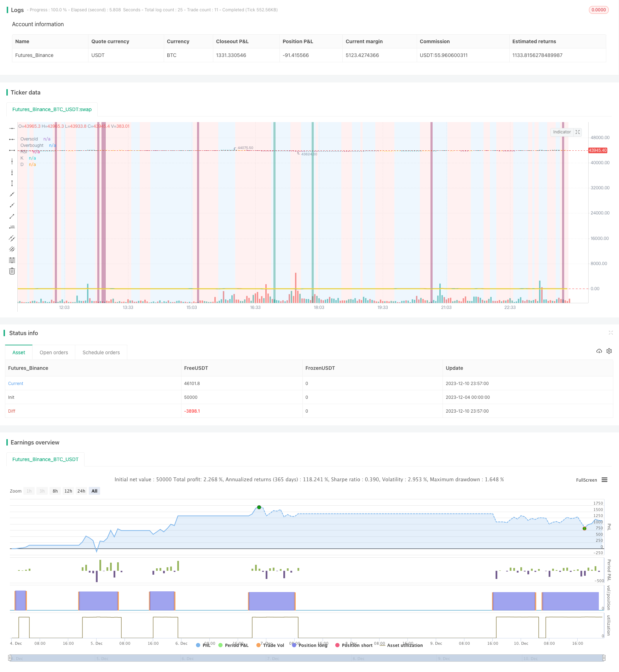Switch to the Schedule orders tab
The image size is (619, 672).
[x=101, y=352]
